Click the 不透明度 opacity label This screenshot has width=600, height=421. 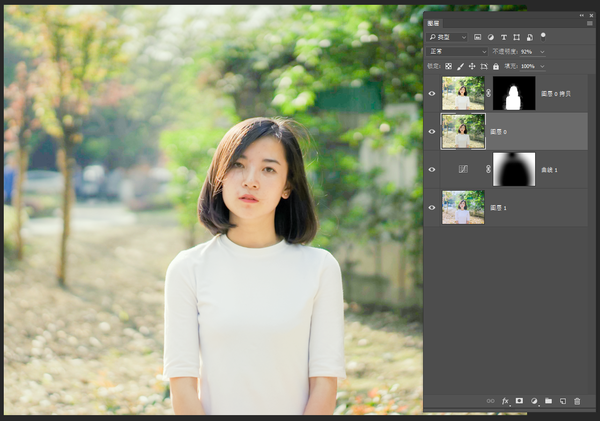click(x=505, y=51)
